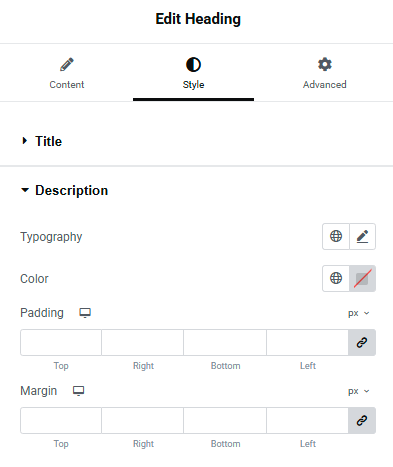Collapse the Description section

click(65, 190)
